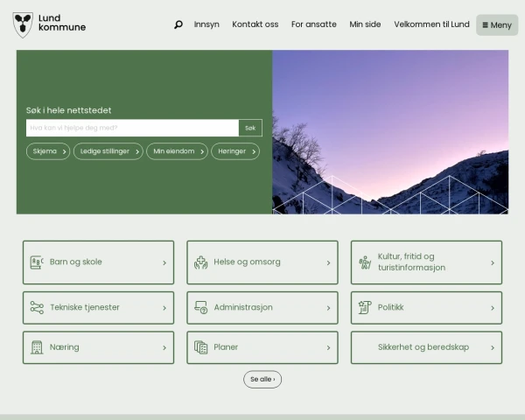Click the Hva kan vi hjelpe search field

pyautogui.click(x=131, y=128)
